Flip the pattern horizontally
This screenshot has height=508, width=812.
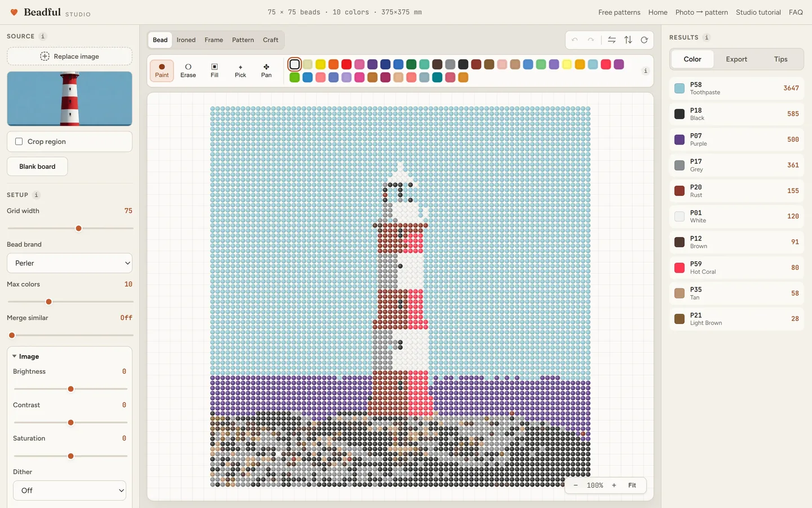[612, 40]
